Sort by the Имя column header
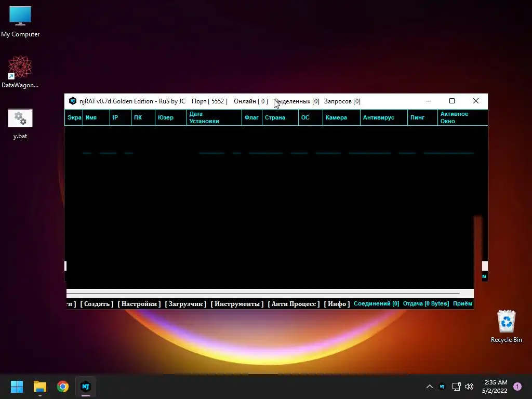 click(x=96, y=117)
